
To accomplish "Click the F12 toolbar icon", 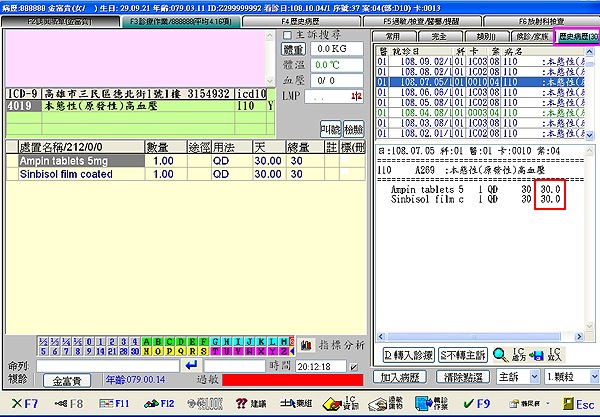I will point(160,404).
